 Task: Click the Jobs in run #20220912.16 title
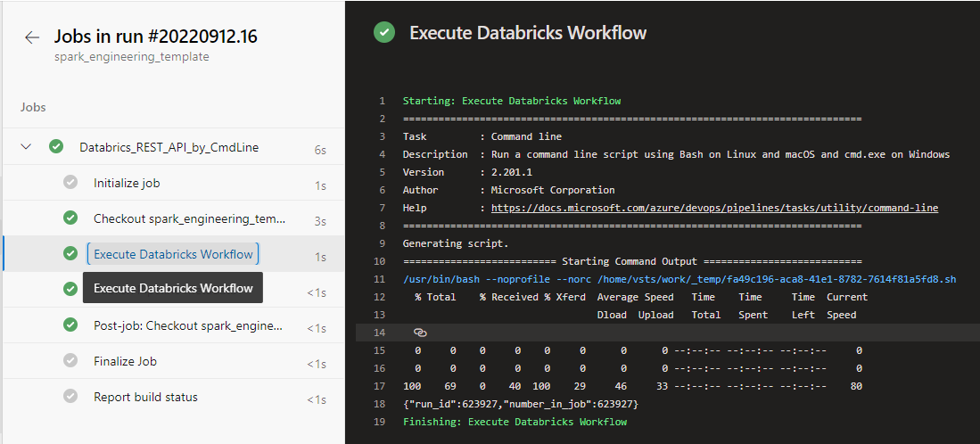(156, 37)
